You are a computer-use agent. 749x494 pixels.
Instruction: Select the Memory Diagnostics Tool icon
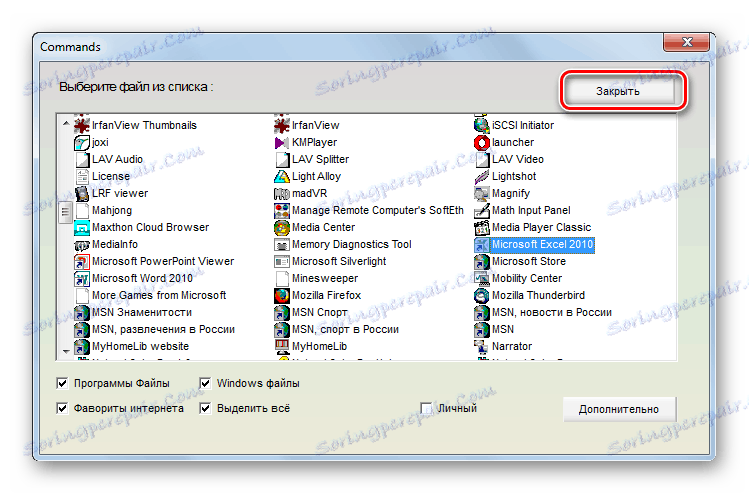(282, 245)
